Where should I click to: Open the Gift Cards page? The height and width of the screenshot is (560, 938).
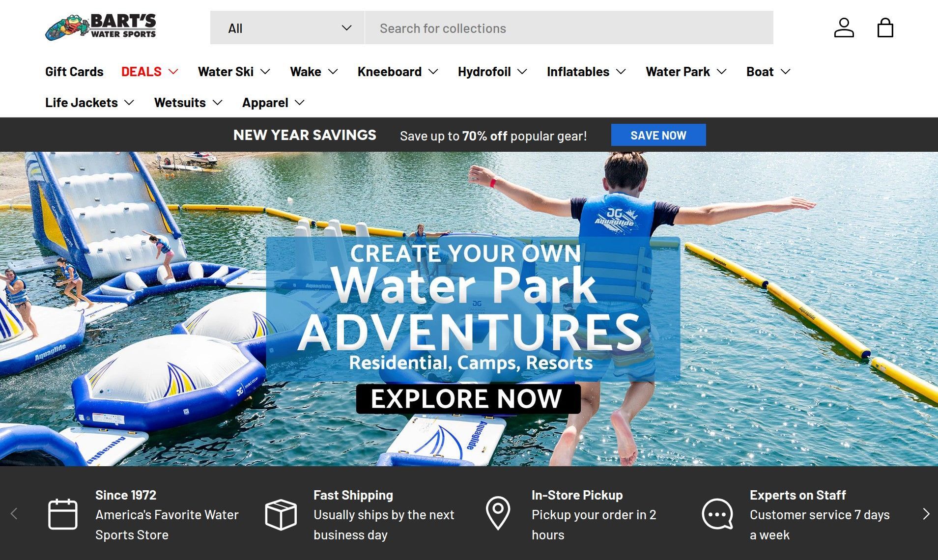[74, 72]
